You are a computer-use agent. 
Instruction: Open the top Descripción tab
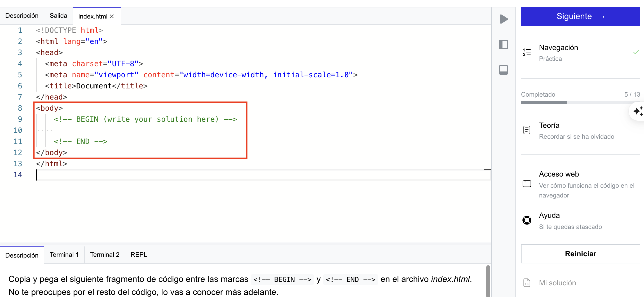[x=22, y=16]
